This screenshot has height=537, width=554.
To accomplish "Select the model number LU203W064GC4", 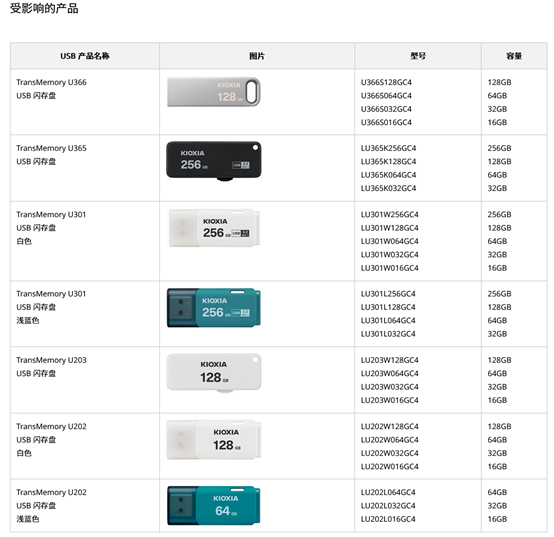I will [x=389, y=373].
